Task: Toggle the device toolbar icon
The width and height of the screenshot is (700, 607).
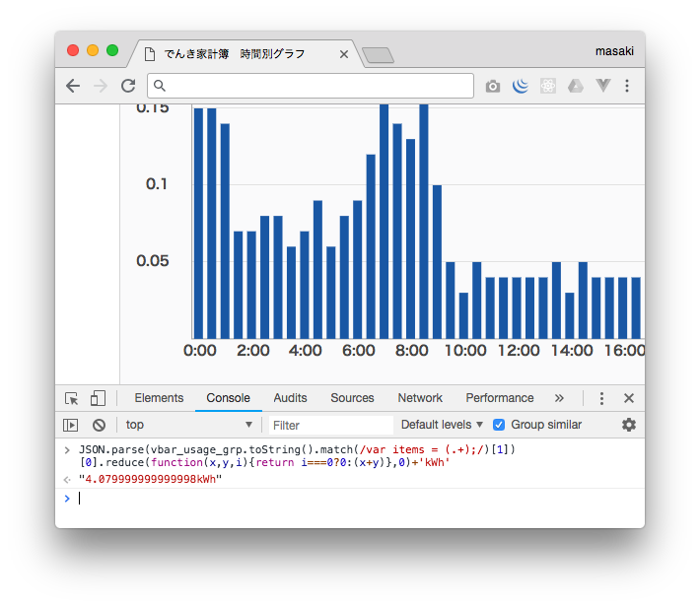Action: coord(98,398)
